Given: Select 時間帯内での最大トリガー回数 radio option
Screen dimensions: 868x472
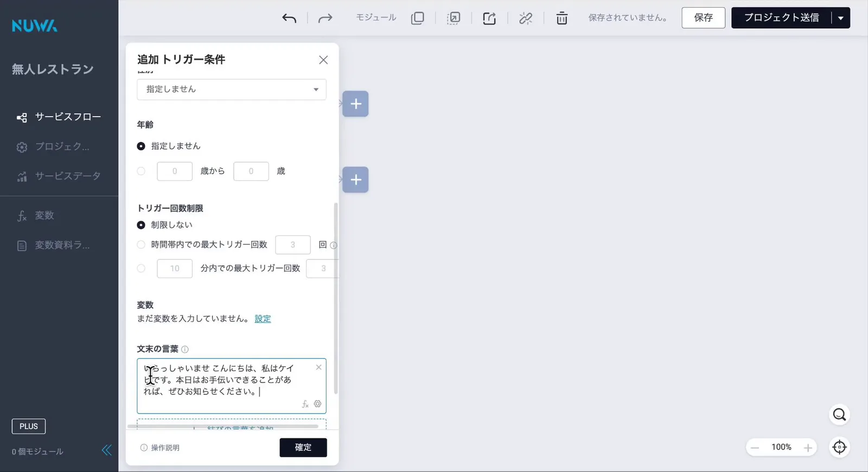Looking at the screenshot, I should click(x=141, y=245).
